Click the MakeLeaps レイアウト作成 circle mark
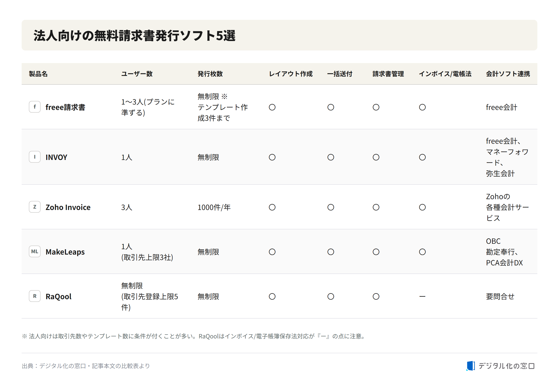 click(x=272, y=252)
